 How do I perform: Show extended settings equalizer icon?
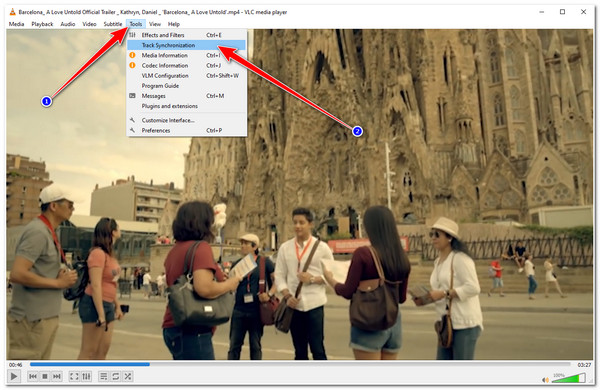click(86, 377)
